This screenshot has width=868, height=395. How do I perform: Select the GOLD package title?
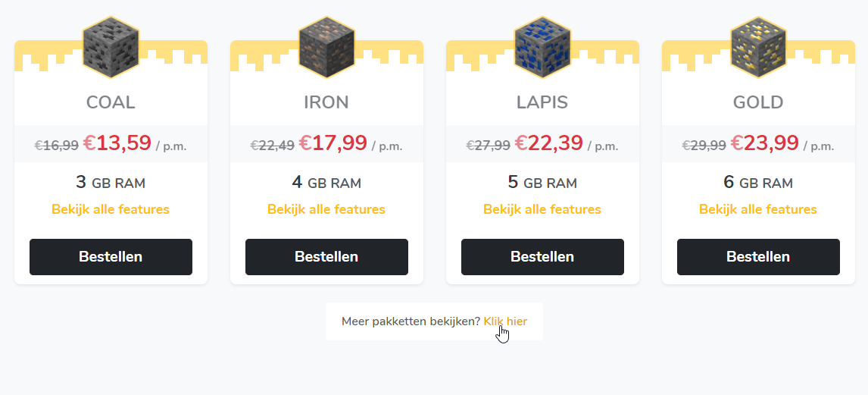pos(758,102)
